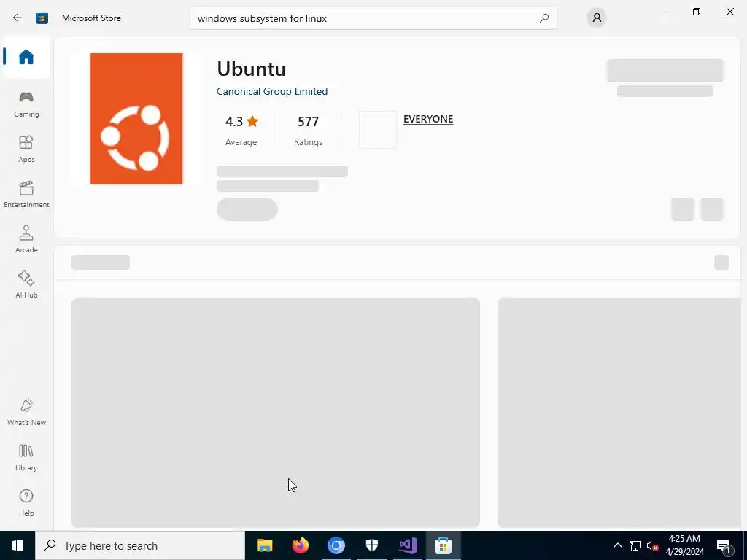Image resolution: width=747 pixels, height=560 pixels.
Task: Open the Entertainment section
Action: tap(26, 194)
